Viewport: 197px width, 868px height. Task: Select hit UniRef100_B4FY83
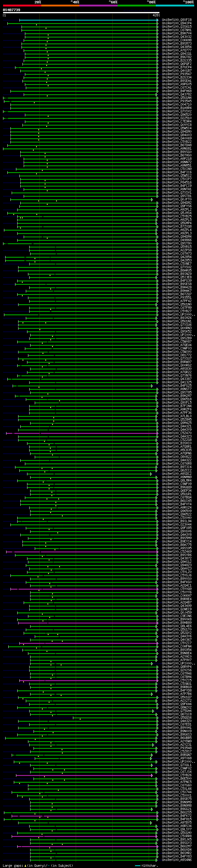coord(176,857)
